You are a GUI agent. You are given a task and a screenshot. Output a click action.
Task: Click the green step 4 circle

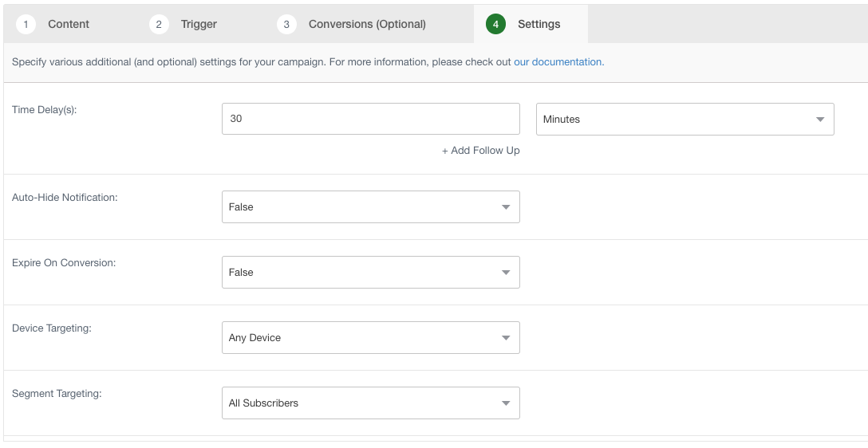tap(495, 24)
